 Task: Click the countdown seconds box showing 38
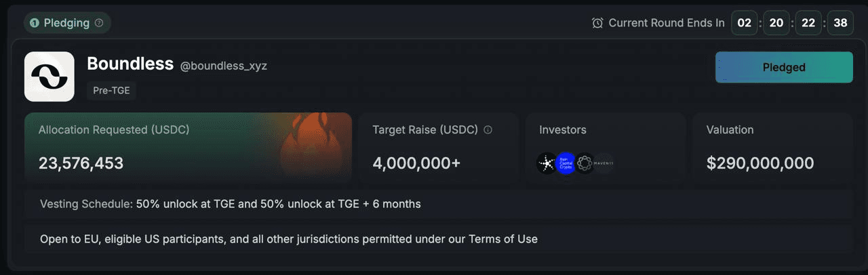point(840,23)
